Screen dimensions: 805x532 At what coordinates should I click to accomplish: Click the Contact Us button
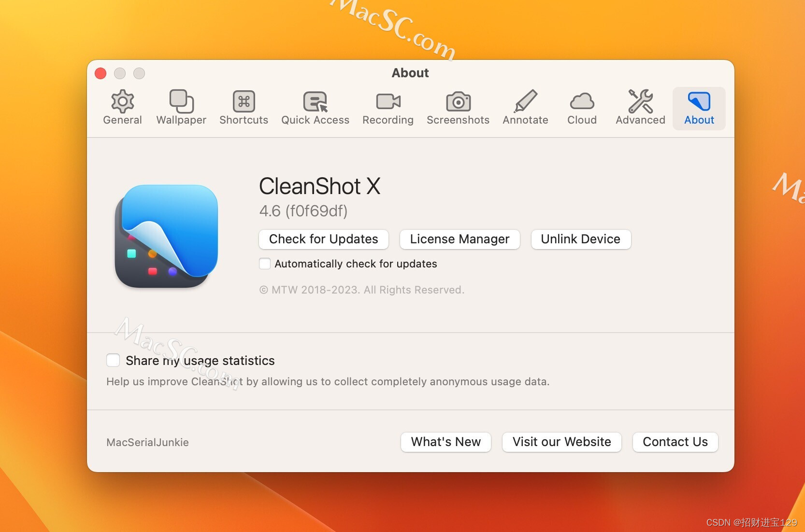tap(675, 442)
